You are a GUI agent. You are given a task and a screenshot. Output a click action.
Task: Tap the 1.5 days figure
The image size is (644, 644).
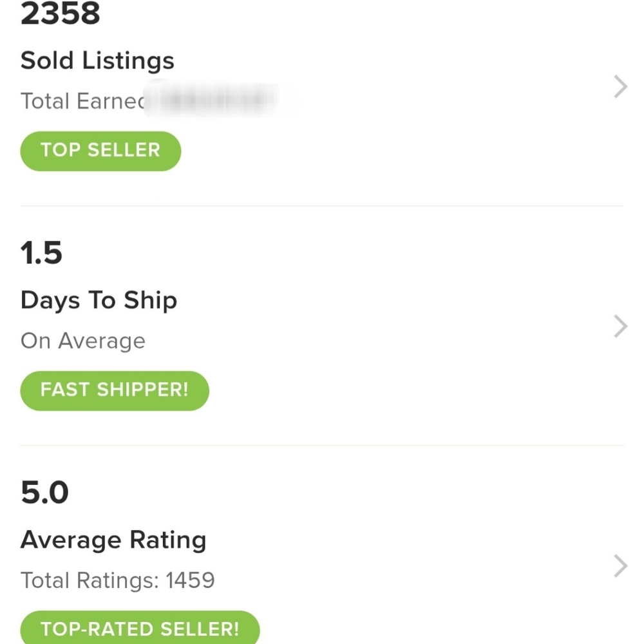[41, 253]
